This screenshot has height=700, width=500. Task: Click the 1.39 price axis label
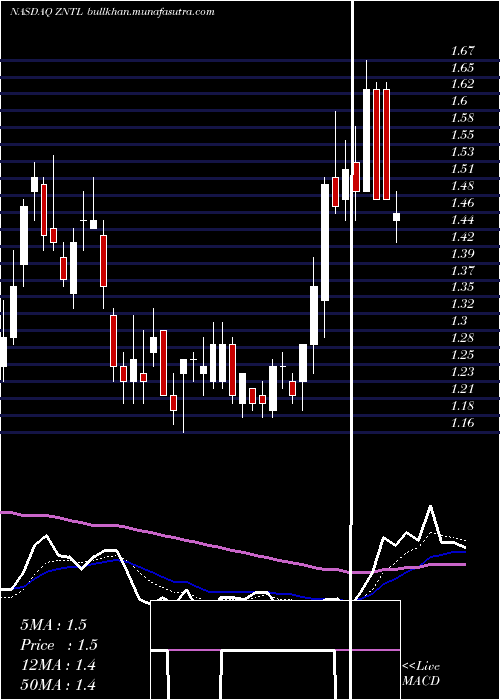pos(462,254)
